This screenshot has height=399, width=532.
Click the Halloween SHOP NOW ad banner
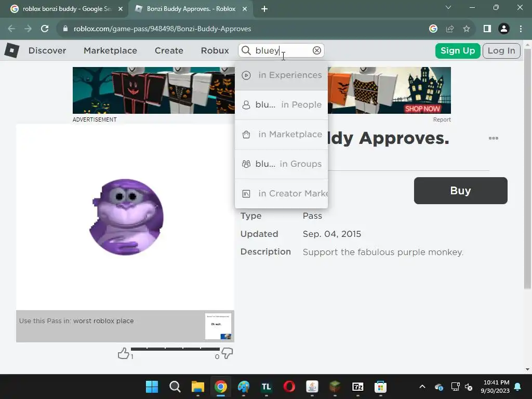262,90
